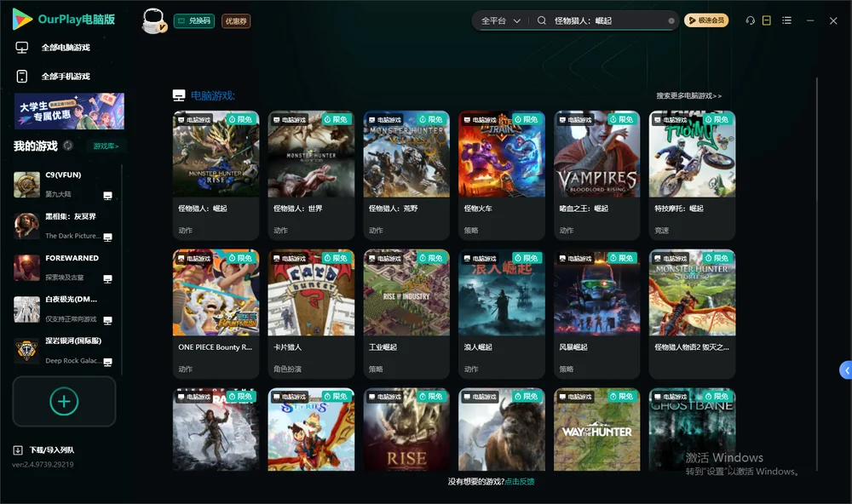Click the 电脑游戏 tag on 卡片猎人
The width and height of the screenshot is (852, 504).
[290, 259]
